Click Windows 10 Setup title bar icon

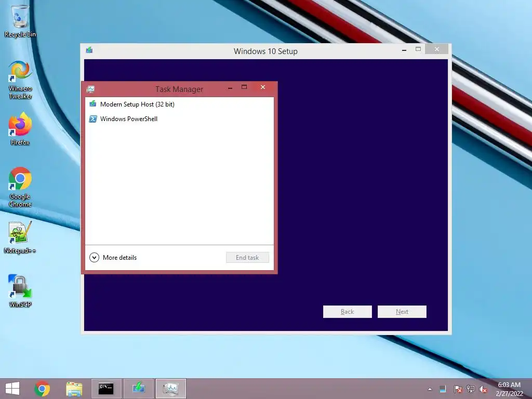click(x=89, y=50)
